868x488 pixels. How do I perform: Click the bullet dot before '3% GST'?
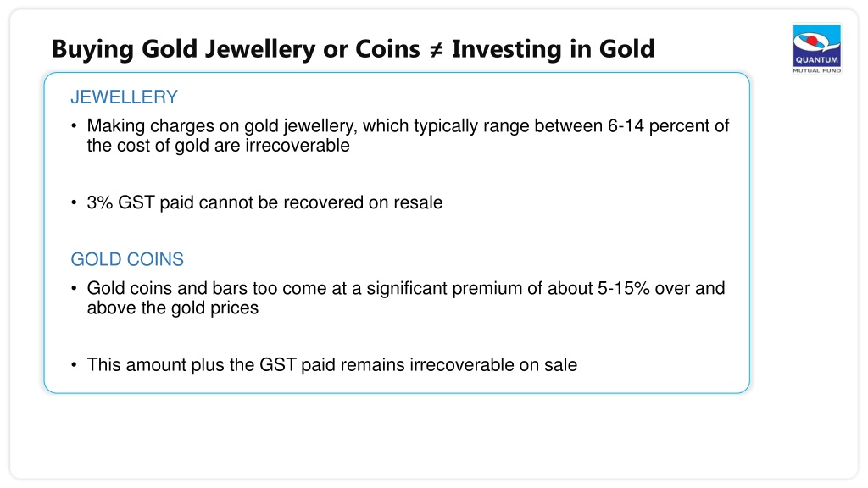click(x=75, y=203)
